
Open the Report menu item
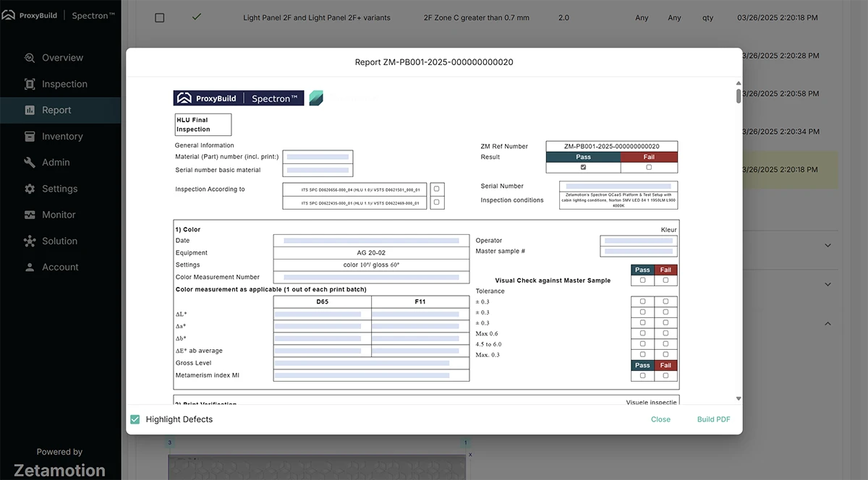[x=56, y=111]
